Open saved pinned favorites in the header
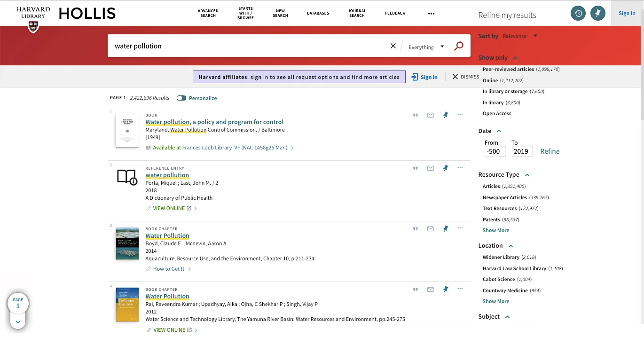This screenshot has width=644, height=344. coord(598,13)
